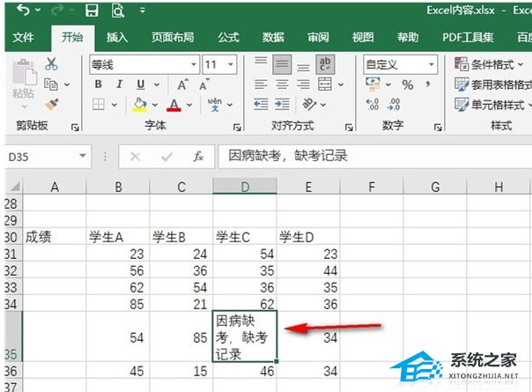The image size is (532, 392).
Task: Toggle Wrap Text (ab) button
Action: pos(325,63)
